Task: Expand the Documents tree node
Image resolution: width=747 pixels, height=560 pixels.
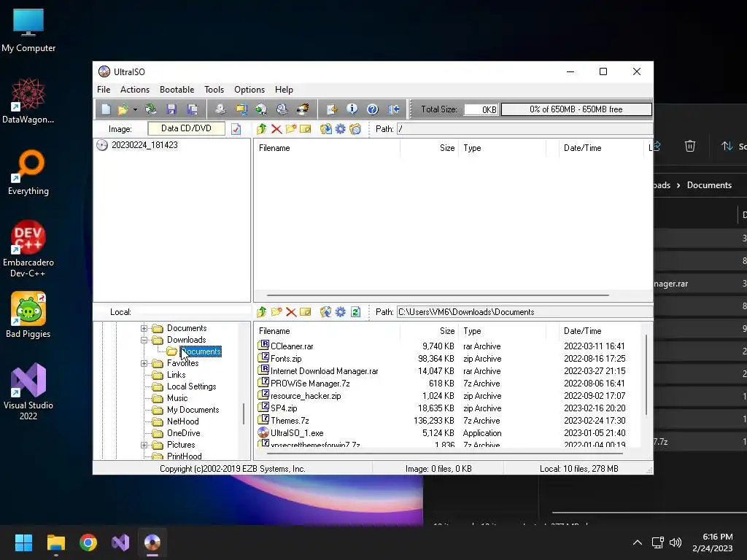Action: tap(144, 329)
